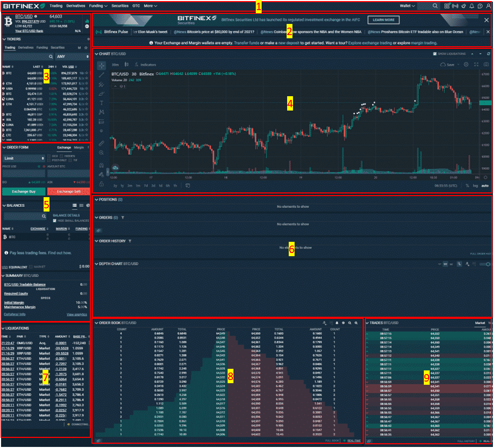The height and width of the screenshot is (448, 494).
Task: Select the ruler measure tool in chart
Action: pos(102,143)
